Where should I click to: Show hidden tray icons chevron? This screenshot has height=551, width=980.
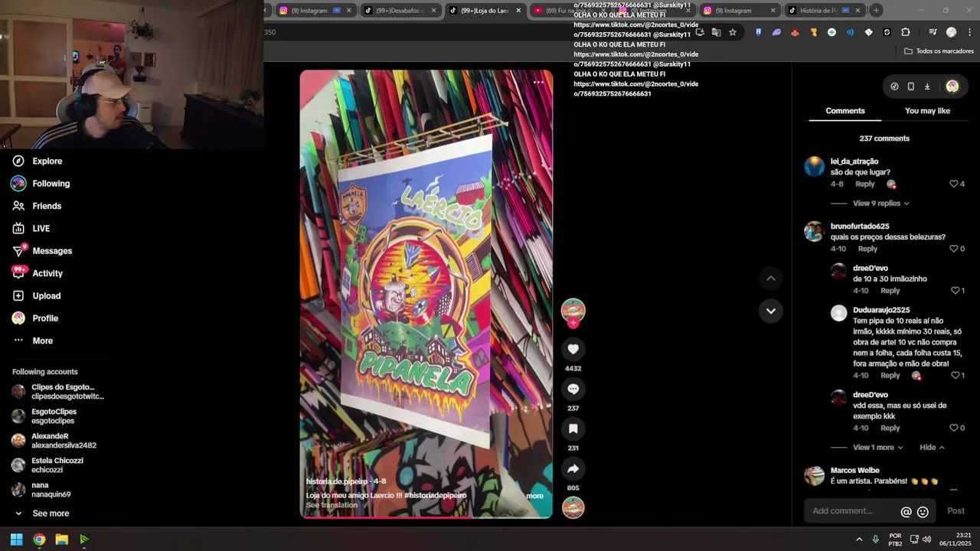coord(859,540)
